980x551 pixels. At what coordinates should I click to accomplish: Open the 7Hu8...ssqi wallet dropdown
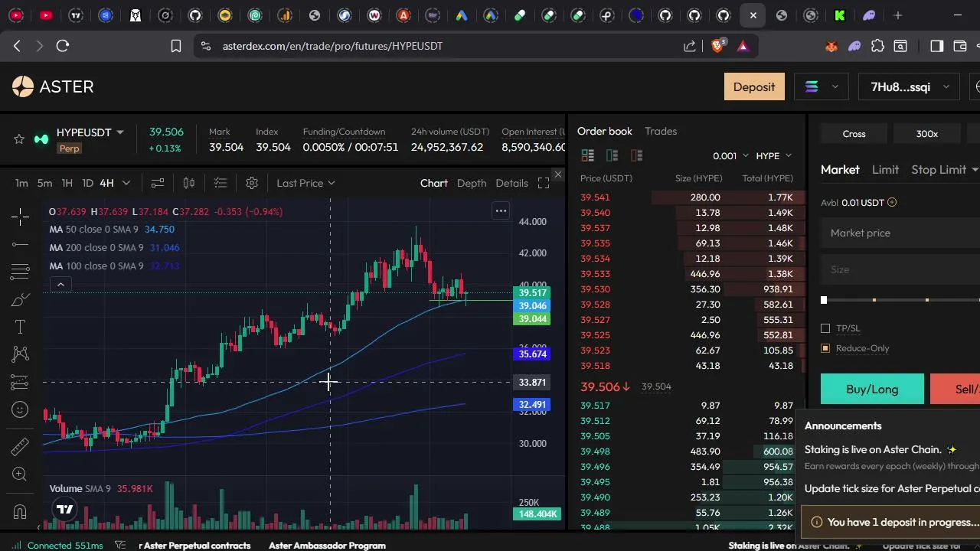[x=910, y=87]
